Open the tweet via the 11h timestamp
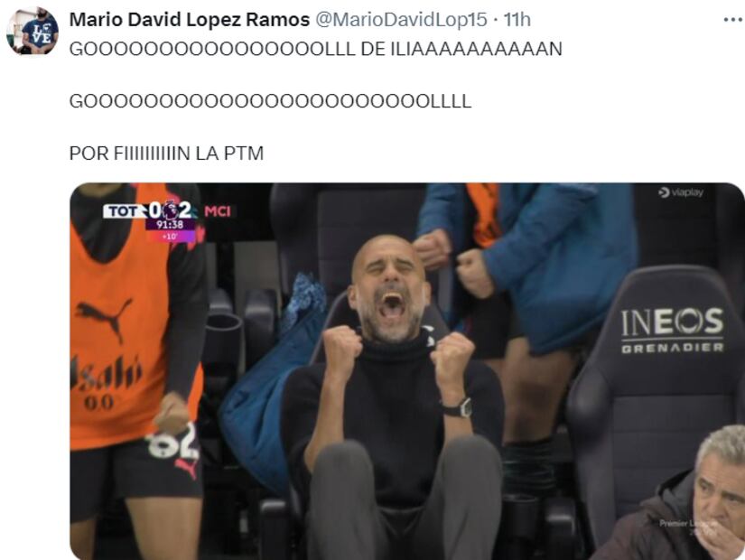The height and width of the screenshot is (560, 745). coord(517,20)
